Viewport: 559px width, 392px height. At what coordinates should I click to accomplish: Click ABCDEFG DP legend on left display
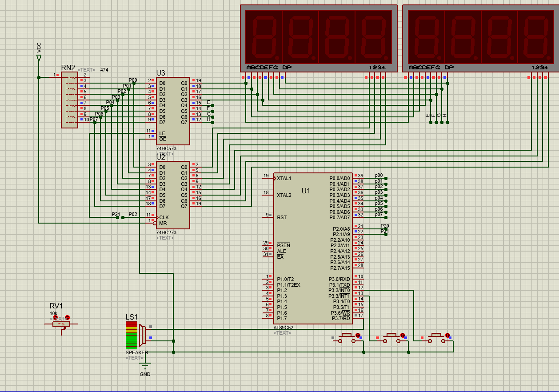(x=269, y=68)
